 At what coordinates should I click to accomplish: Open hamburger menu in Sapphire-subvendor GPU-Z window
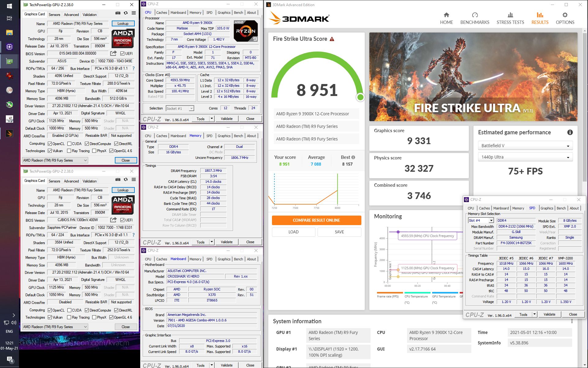(134, 180)
